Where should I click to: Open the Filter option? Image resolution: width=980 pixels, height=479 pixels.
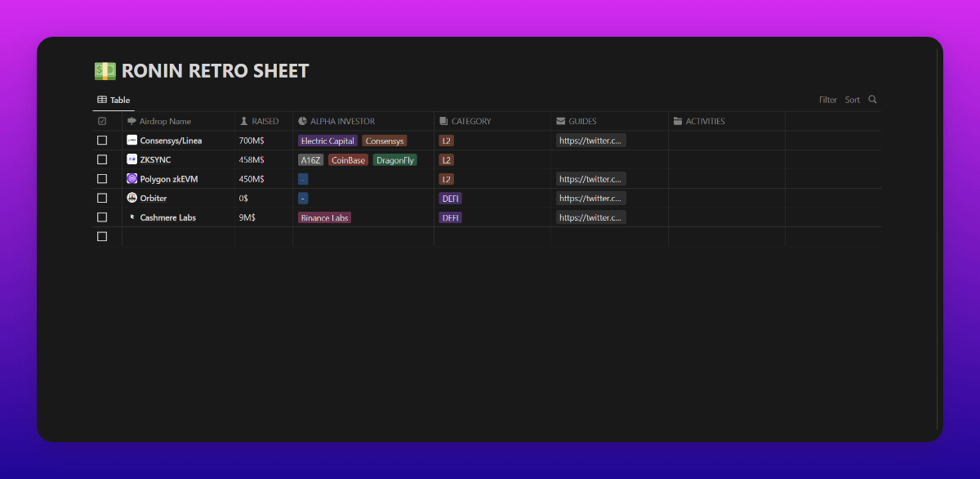point(828,100)
